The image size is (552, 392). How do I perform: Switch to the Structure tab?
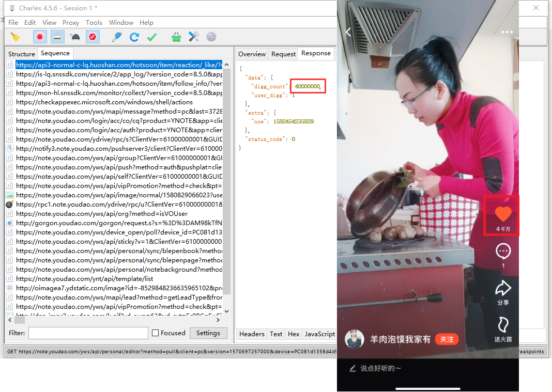(x=22, y=54)
